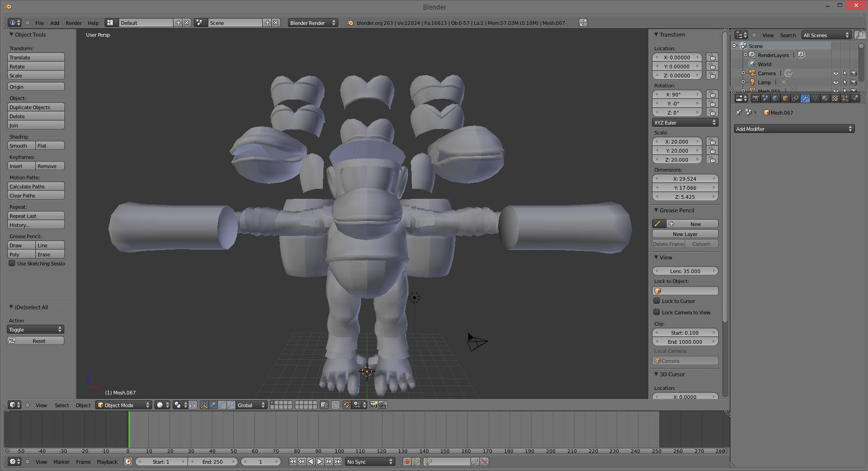Open the Global orientation dropdown

(x=252, y=405)
